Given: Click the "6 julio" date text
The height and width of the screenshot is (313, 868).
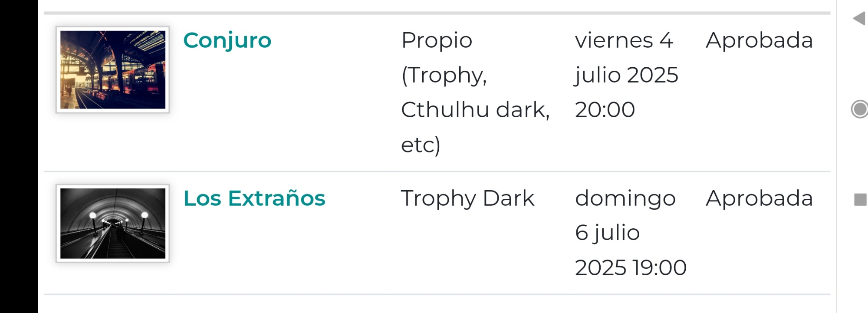Looking at the screenshot, I should tap(607, 233).
